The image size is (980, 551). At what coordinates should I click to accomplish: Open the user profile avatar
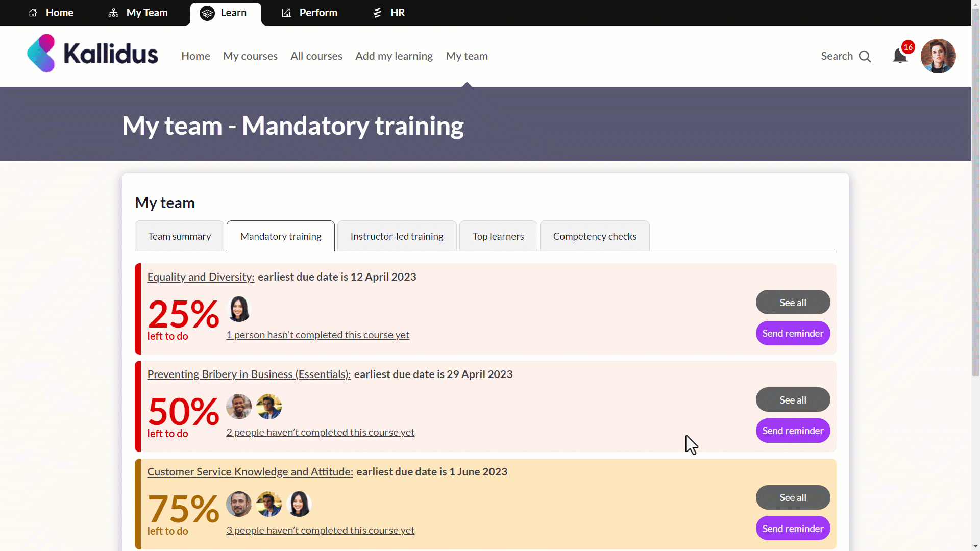pos(938,56)
